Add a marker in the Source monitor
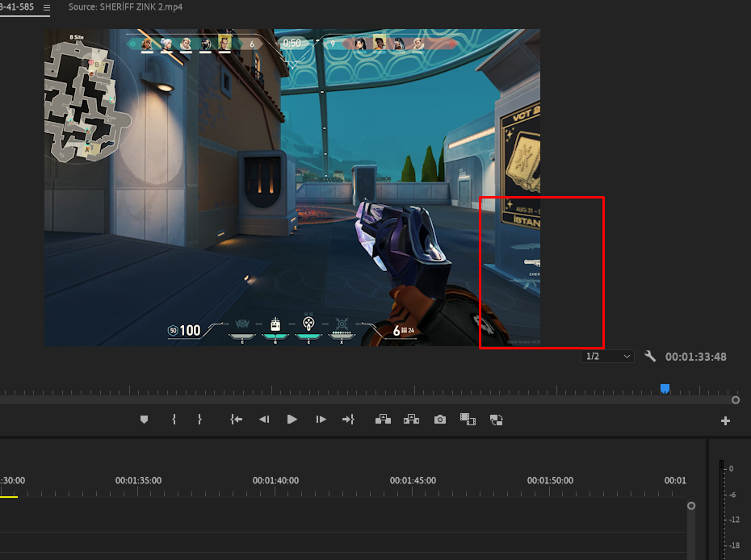Viewport: 751px width, 560px height. coord(144,420)
